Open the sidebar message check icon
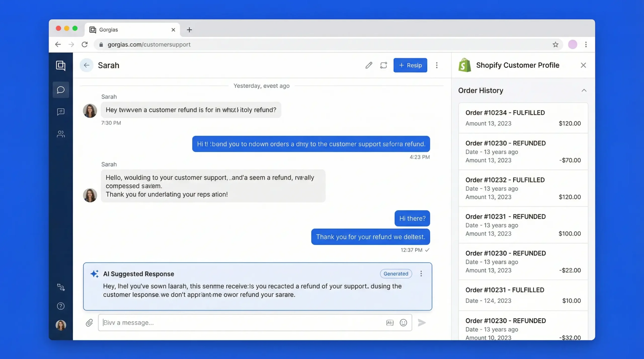Image resolution: width=644 pixels, height=359 pixels. [61, 112]
